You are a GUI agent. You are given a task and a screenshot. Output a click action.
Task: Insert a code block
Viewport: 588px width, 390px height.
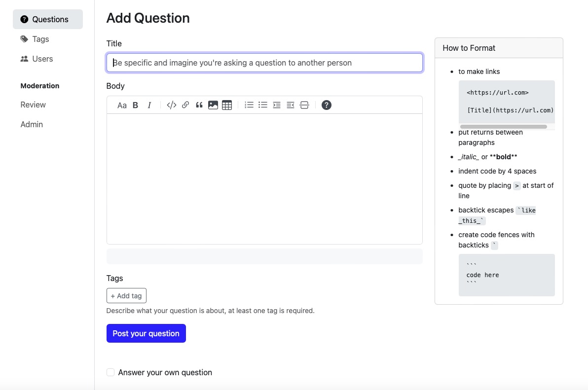coord(171,105)
